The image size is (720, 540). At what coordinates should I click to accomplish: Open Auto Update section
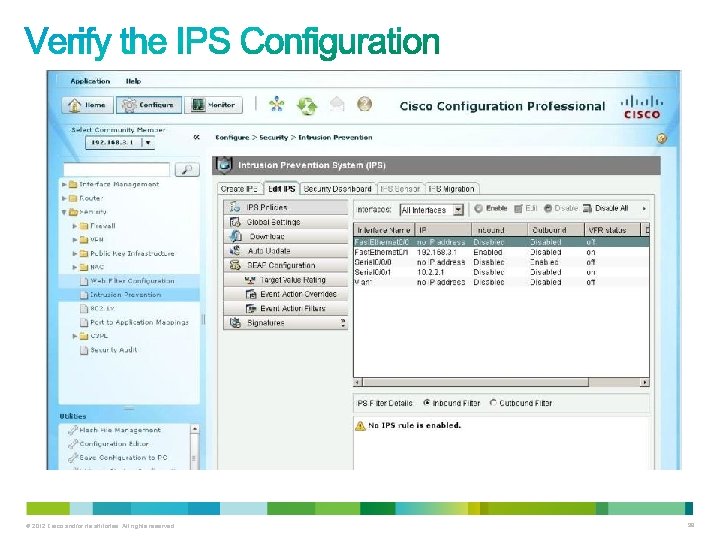[x=286, y=251]
